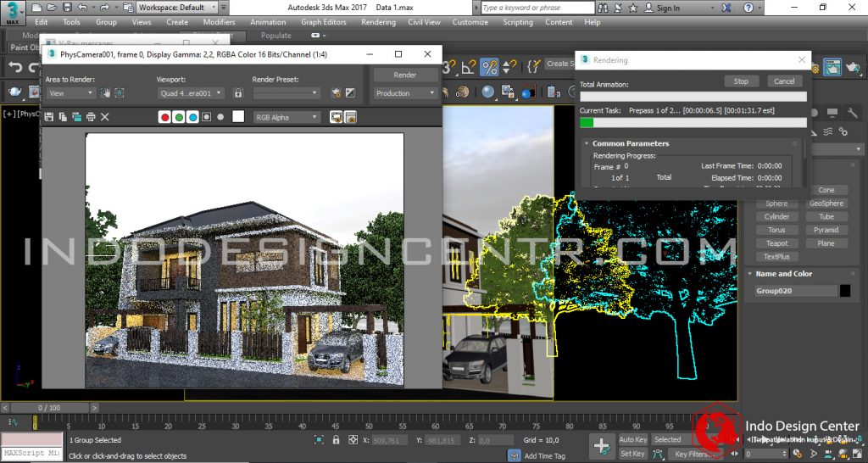Click the binoculars search icon

pos(603,8)
